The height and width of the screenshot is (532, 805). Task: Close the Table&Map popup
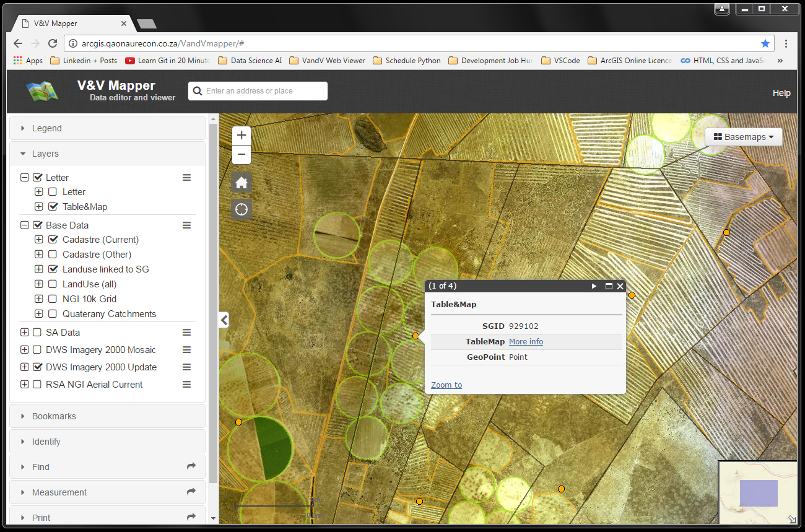620,286
